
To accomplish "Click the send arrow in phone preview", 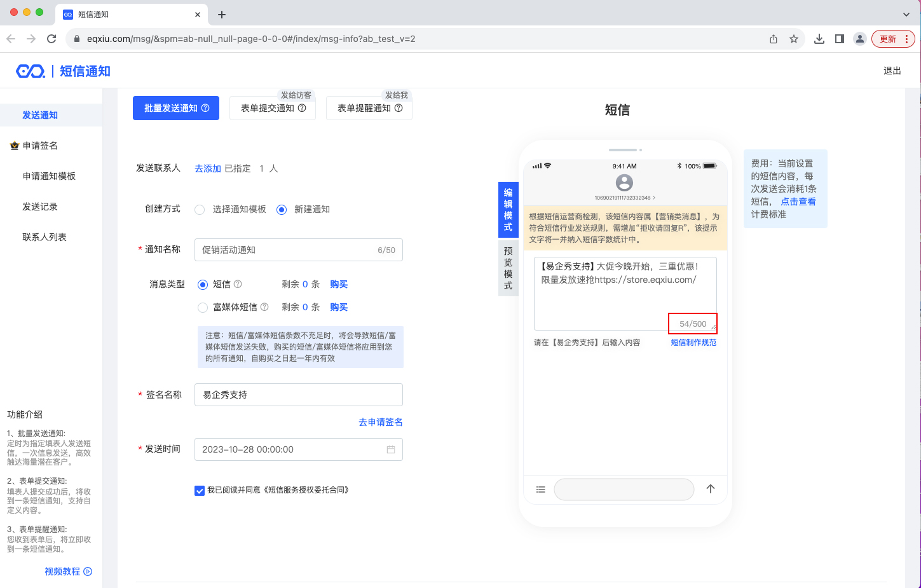I will [x=711, y=489].
